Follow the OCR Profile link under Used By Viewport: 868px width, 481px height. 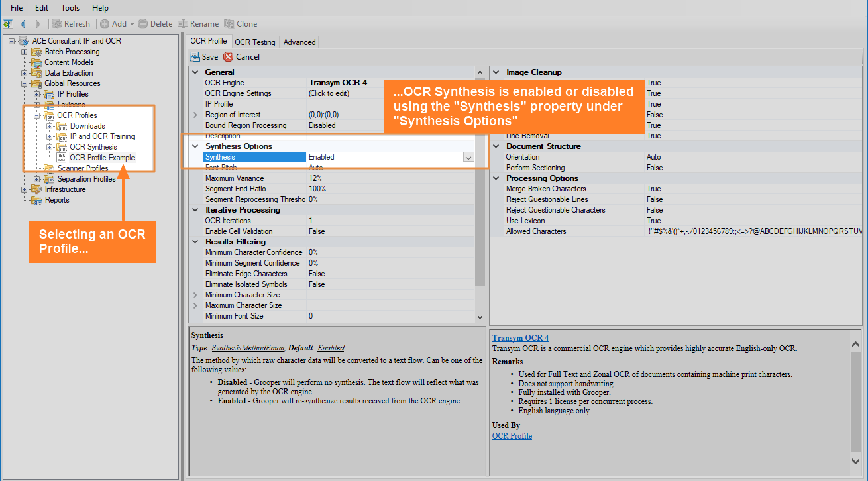tap(512, 436)
